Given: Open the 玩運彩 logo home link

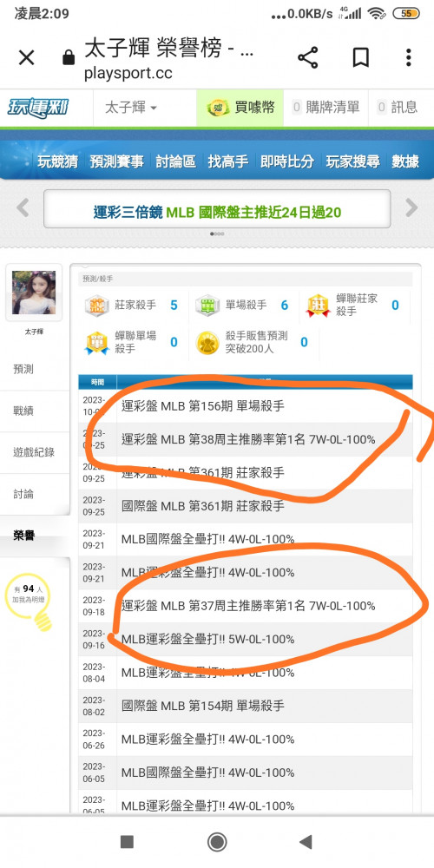Looking at the screenshot, I should click(x=37, y=107).
